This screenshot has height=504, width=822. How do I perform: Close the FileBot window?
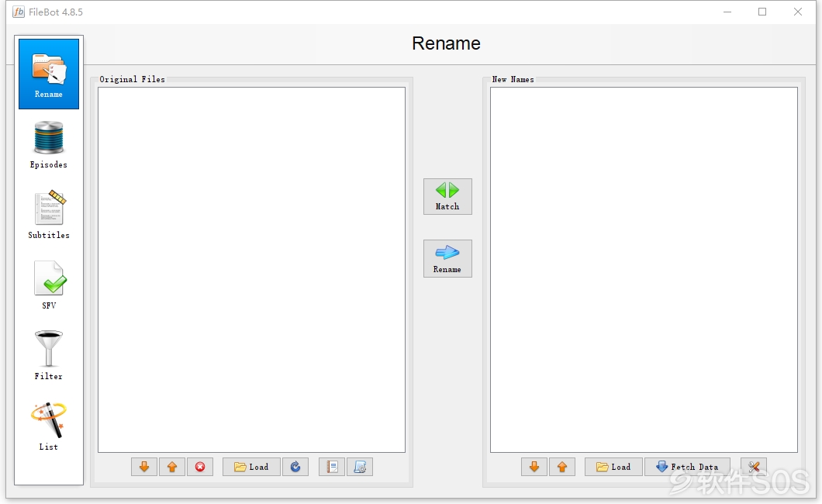tap(798, 12)
